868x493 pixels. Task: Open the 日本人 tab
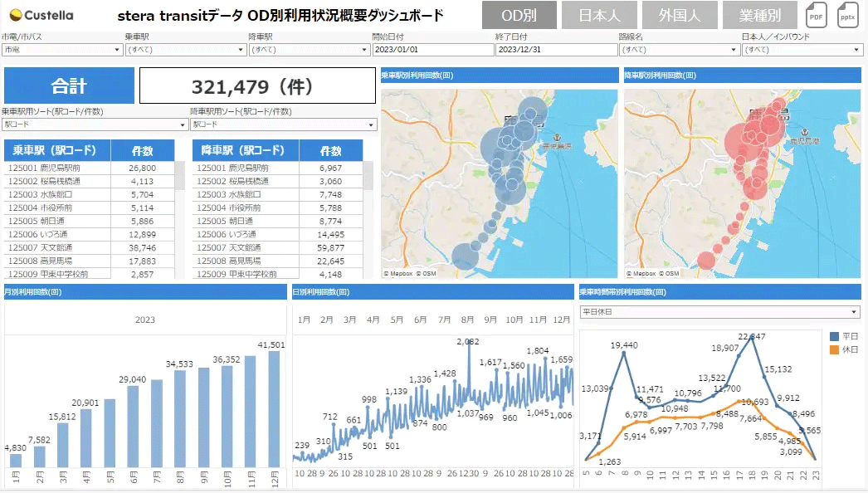click(598, 16)
